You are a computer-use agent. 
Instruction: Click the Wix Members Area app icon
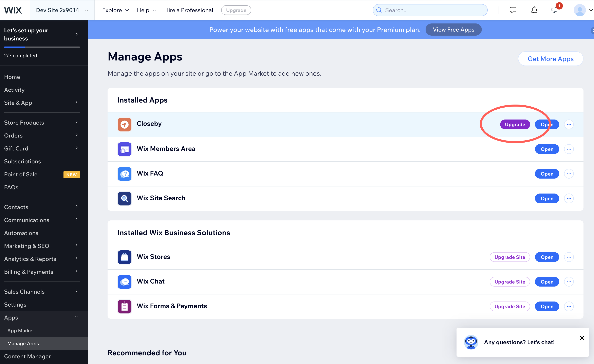[x=124, y=149]
